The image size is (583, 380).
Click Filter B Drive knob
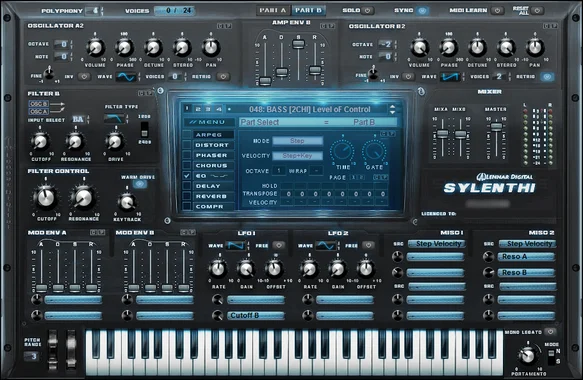tap(115, 141)
